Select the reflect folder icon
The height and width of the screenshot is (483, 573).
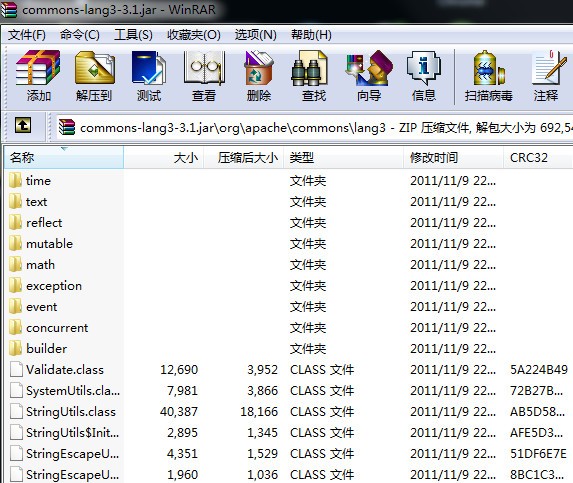point(15,223)
